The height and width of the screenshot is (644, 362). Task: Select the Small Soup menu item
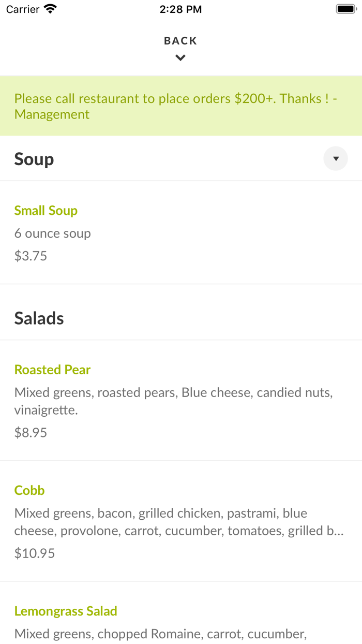coord(46,210)
